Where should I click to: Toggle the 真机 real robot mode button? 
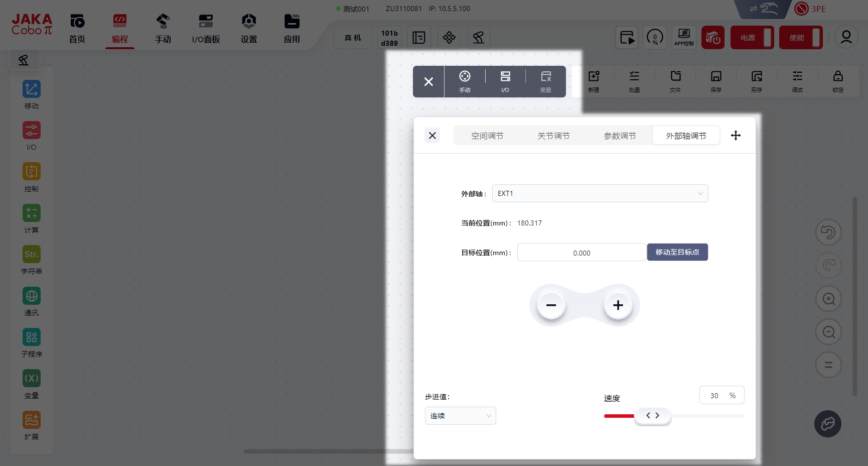tap(353, 38)
